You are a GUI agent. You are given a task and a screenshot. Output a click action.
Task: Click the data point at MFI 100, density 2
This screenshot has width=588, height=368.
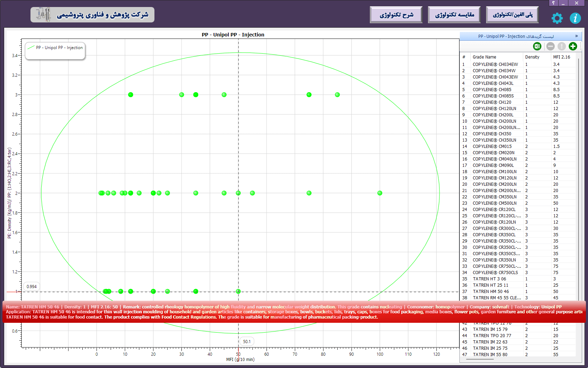380,193
